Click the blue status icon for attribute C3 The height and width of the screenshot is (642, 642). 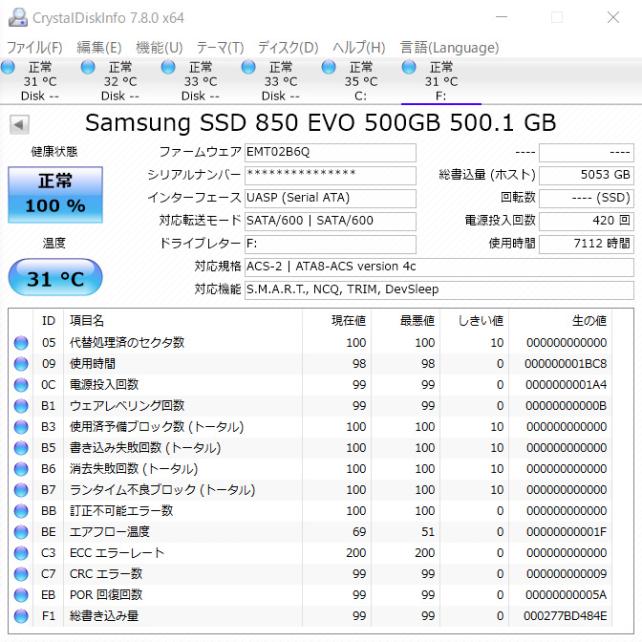21,553
